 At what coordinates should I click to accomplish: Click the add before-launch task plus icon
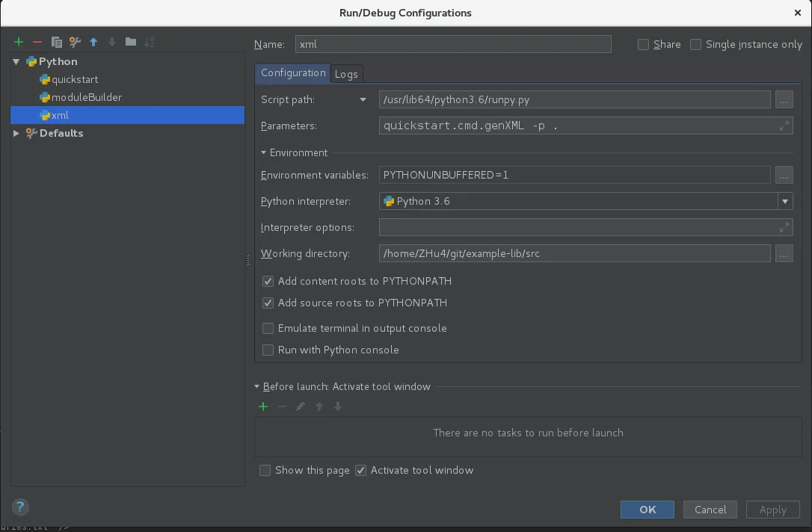pos(263,406)
